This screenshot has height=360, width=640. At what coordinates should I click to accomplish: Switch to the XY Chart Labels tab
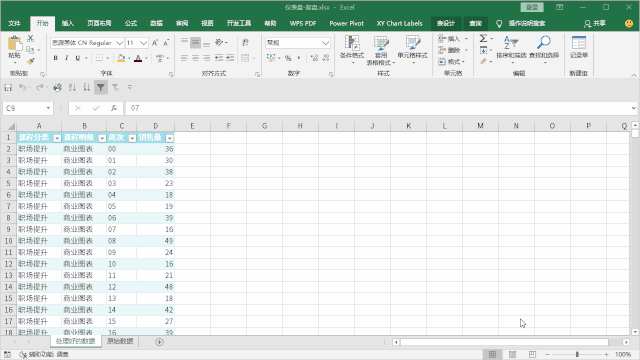pyautogui.click(x=400, y=23)
